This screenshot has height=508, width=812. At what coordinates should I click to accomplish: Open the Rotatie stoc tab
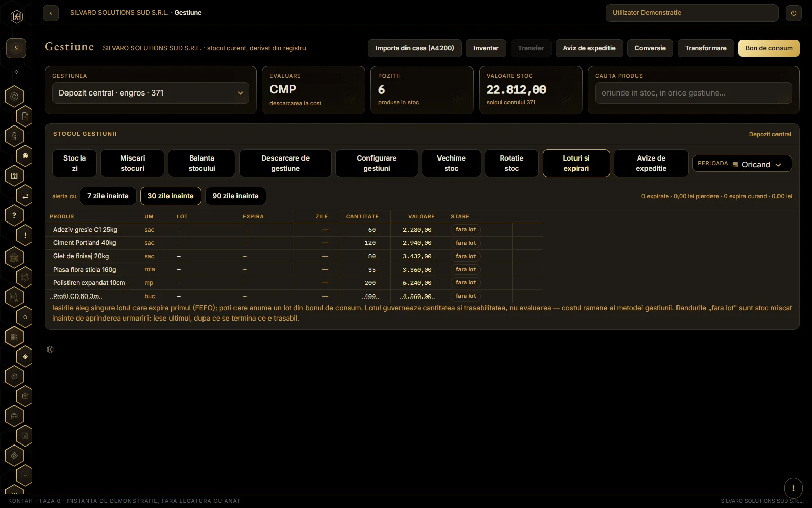[x=512, y=163]
